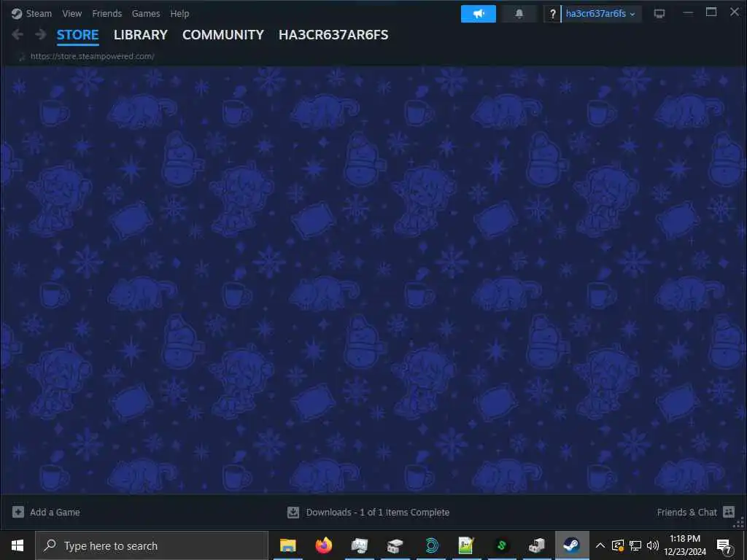Open the teal circular taskbar app
Viewport: 747px width, 560px height.
pos(432,545)
